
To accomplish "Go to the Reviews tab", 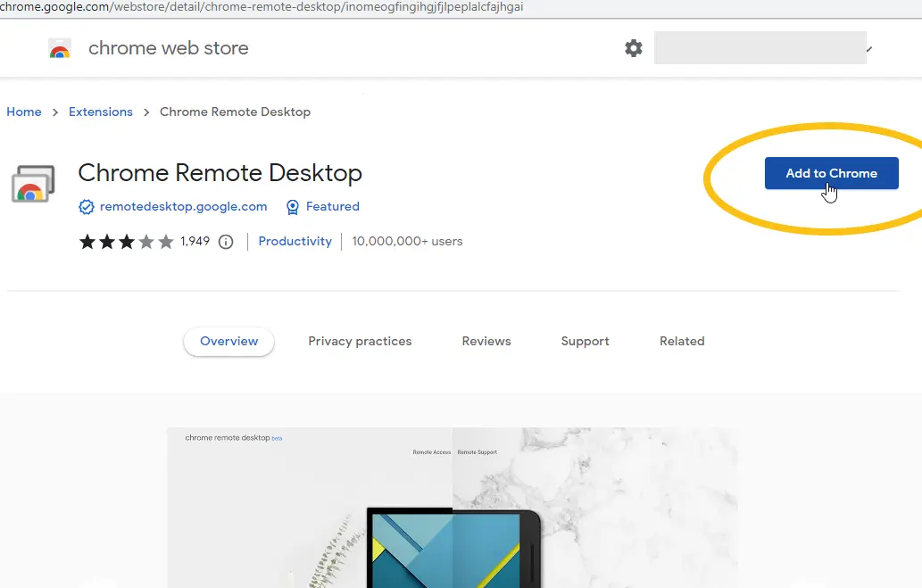I will tap(486, 342).
